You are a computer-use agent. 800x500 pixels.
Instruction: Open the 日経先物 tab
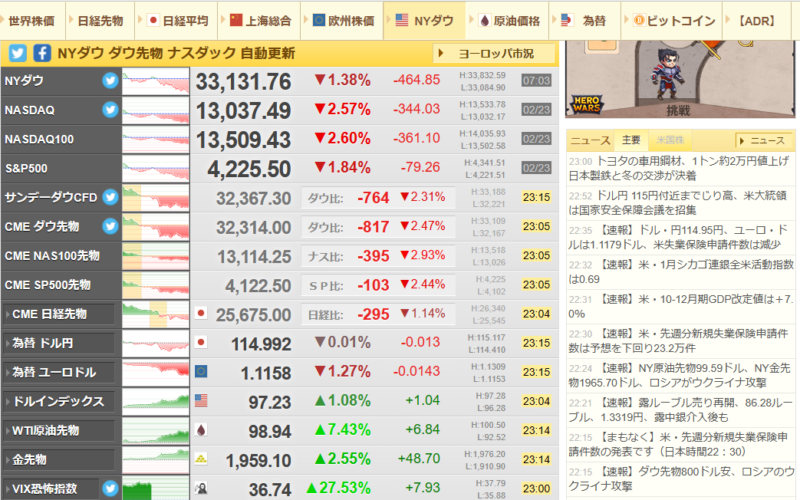[x=100, y=21]
